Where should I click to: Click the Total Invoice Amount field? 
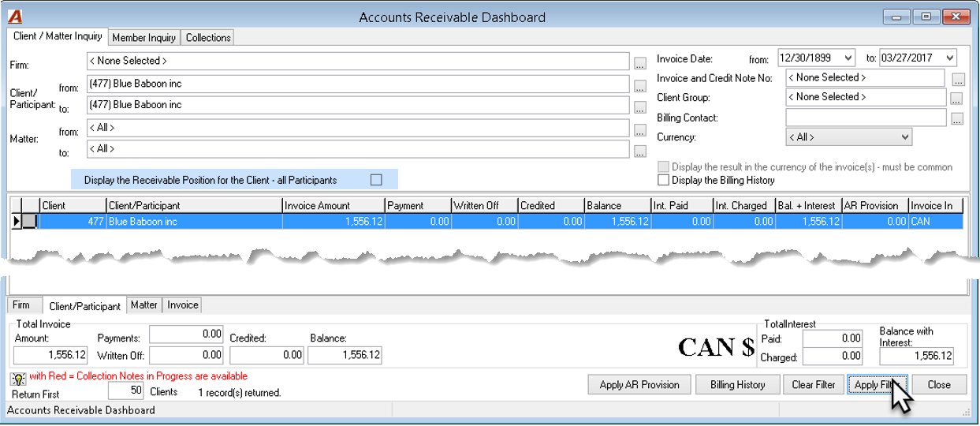pos(51,356)
